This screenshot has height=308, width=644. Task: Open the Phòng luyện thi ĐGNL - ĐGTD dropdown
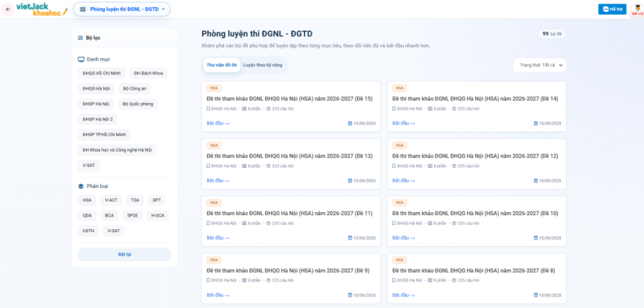tap(122, 9)
